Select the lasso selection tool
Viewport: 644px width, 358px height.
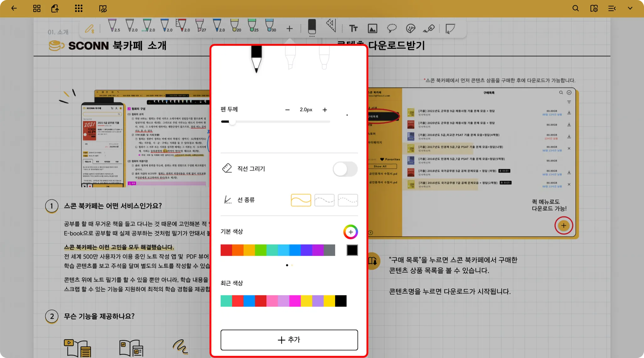[391, 28]
